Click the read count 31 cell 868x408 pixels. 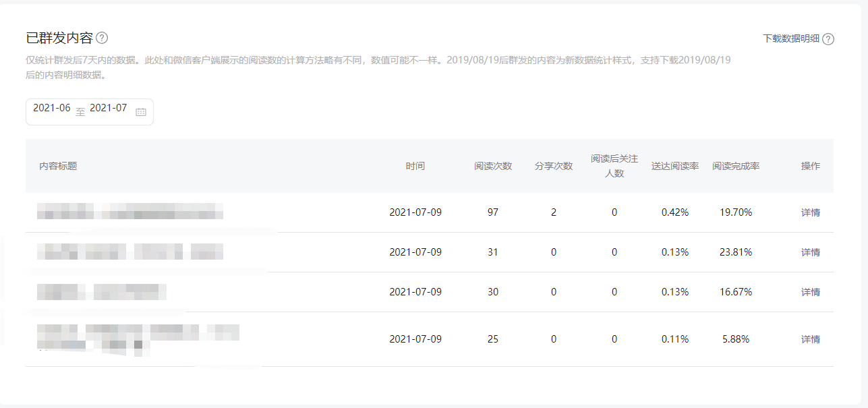[493, 252]
